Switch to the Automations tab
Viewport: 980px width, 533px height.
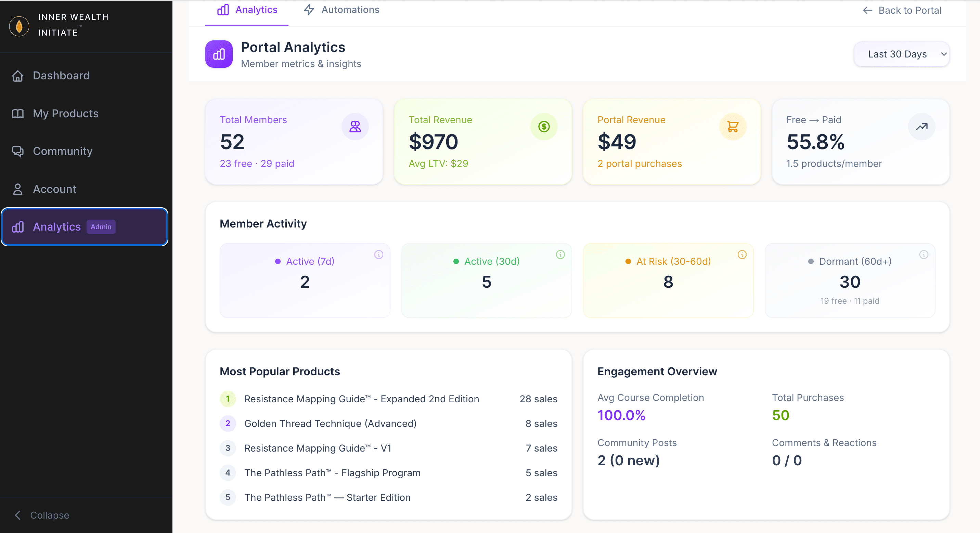(x=340, y=10)
